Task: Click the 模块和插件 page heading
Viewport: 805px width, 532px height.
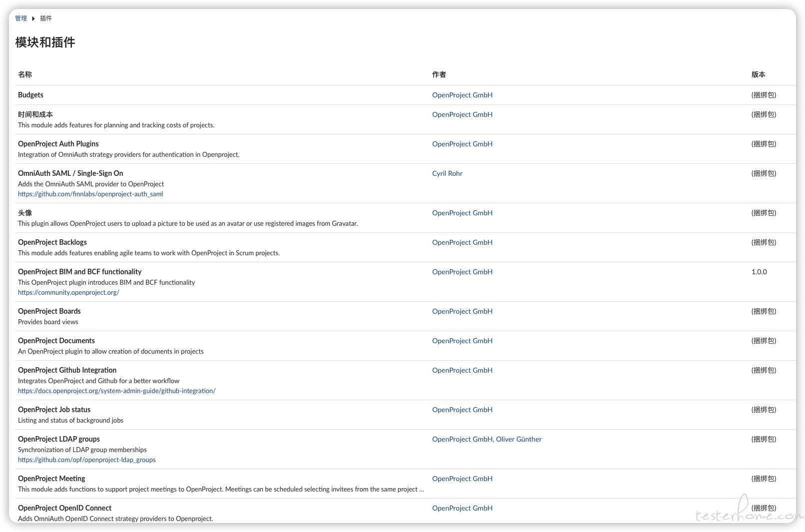Action: [x=45, y=43]
